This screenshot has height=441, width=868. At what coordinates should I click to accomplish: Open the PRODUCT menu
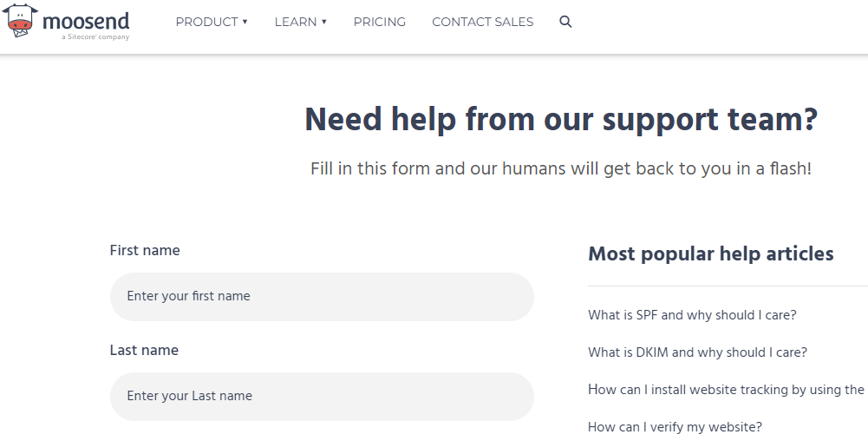click(x=206, y=23)
